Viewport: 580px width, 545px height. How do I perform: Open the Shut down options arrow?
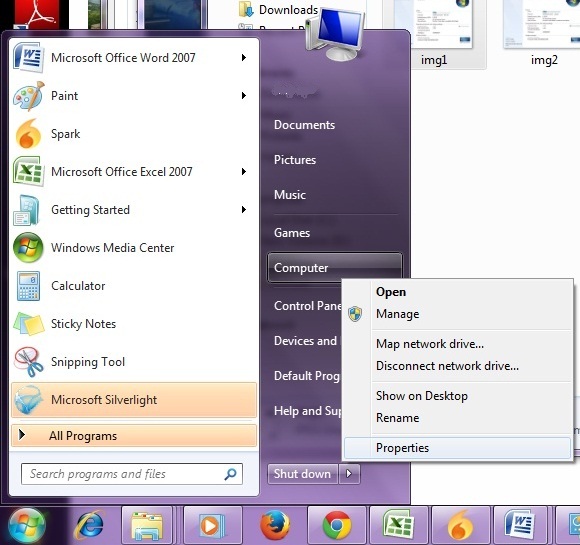click(x=349, y=474)
